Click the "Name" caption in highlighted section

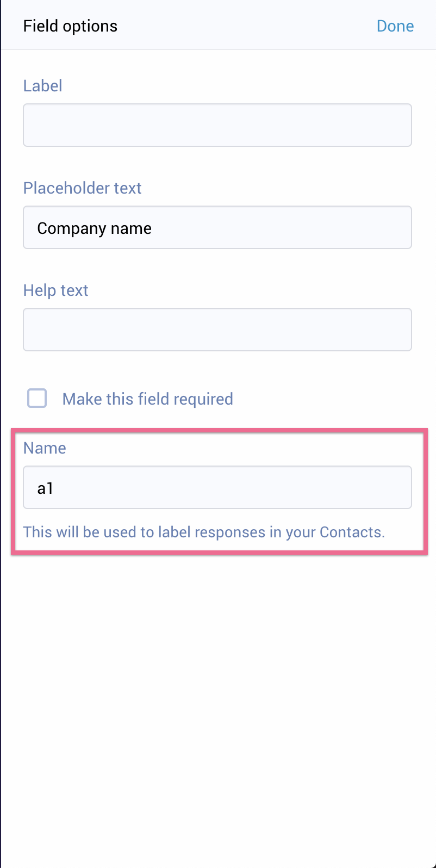pos(45,448)
